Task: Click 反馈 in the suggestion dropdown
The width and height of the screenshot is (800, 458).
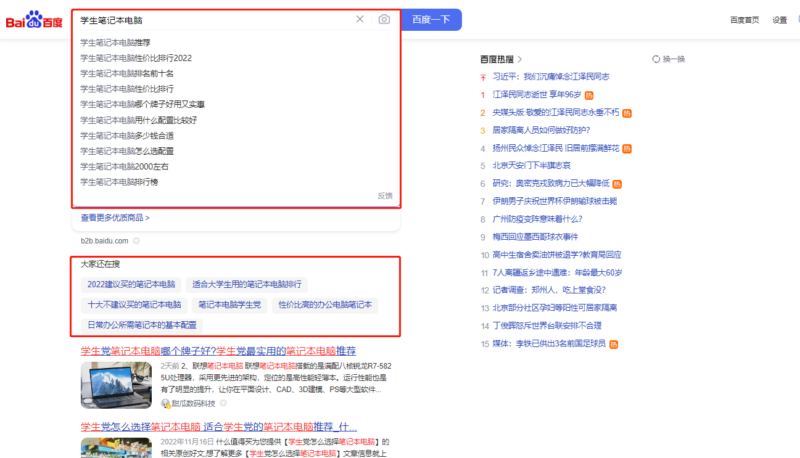Action: coord(385,195)
